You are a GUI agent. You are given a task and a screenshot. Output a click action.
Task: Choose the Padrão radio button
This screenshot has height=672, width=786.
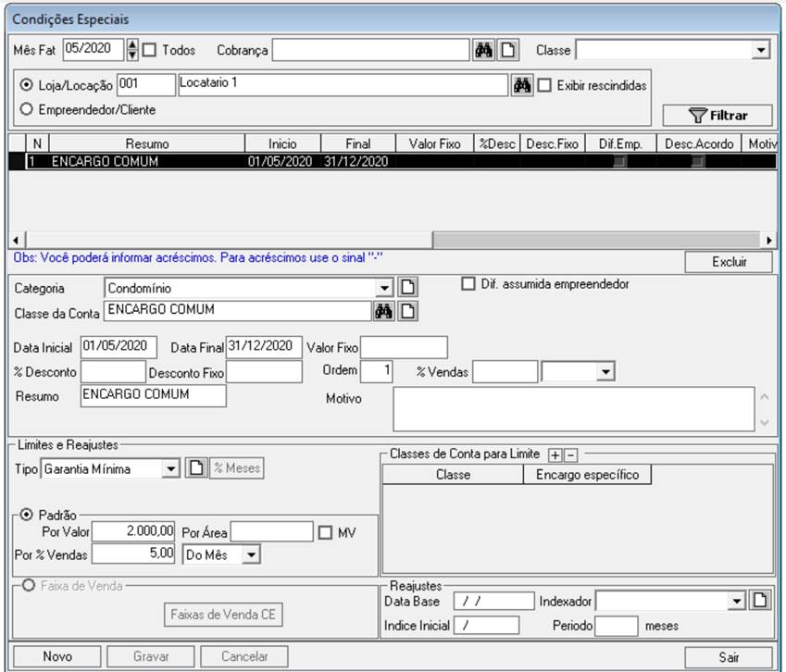tap(26, 514)
